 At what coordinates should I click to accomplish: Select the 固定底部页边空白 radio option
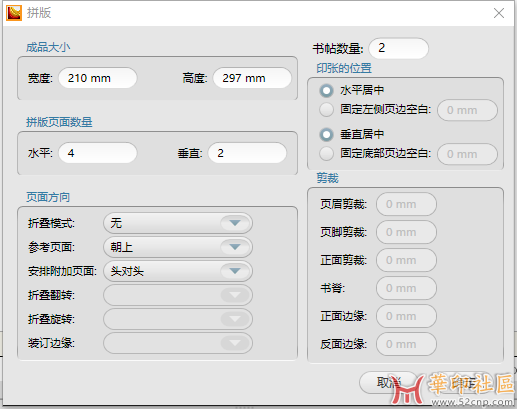(326, 154)
